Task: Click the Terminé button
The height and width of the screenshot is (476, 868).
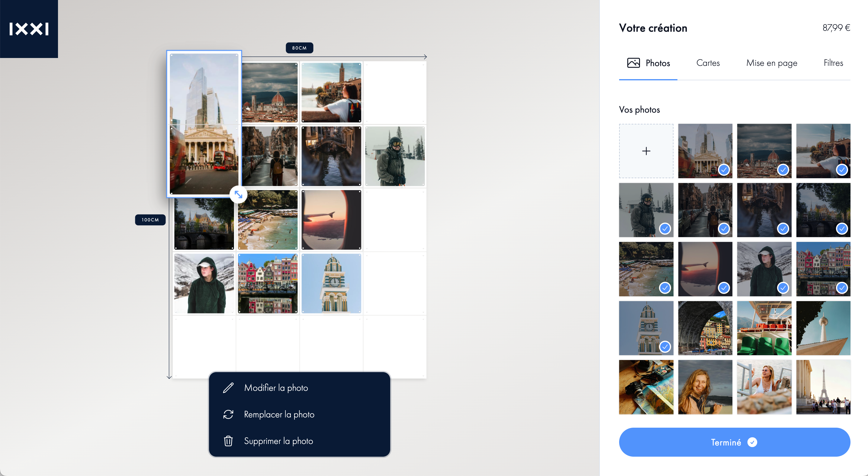Action: [x=735, y=442]
